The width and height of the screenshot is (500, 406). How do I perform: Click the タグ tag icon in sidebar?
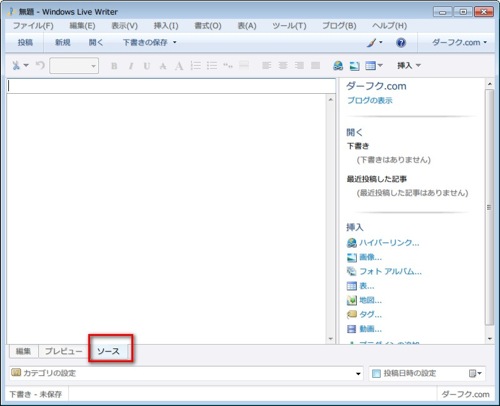(352, 314)
